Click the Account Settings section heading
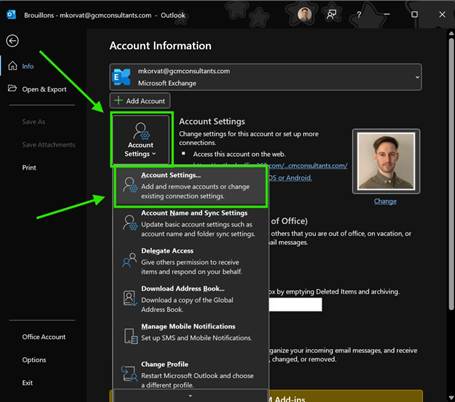The width and height of the screenshot is (455, 402). tap(212, 121)
